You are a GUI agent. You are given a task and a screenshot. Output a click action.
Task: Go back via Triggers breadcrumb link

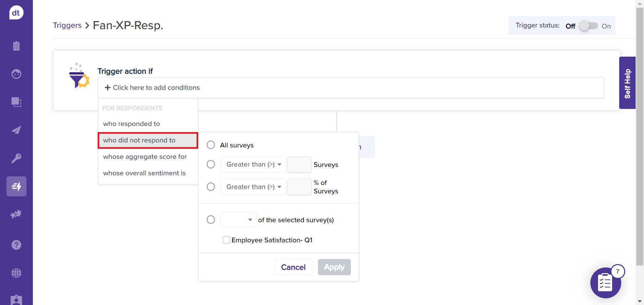click(67, 25)
